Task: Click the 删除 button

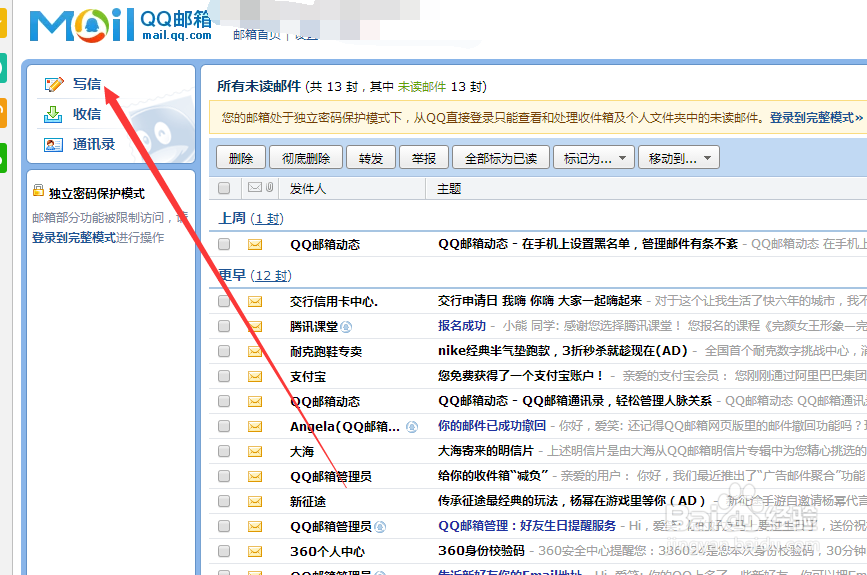Action: point(241,158)
